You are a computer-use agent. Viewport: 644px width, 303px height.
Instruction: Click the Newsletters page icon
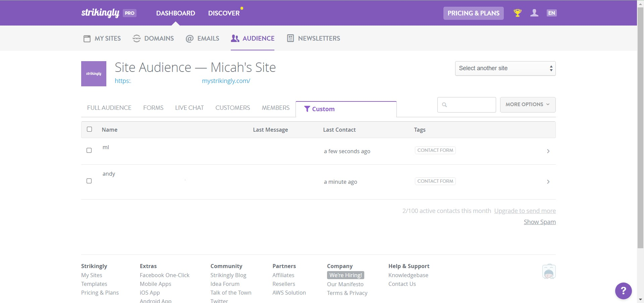click(290, 38)
